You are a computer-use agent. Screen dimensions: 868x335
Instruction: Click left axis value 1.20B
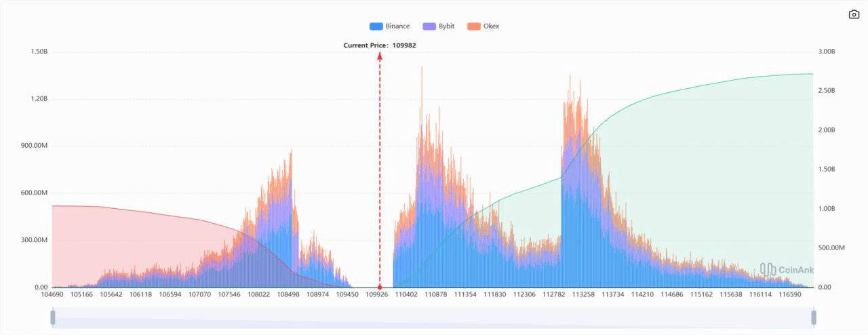[39, 99]
